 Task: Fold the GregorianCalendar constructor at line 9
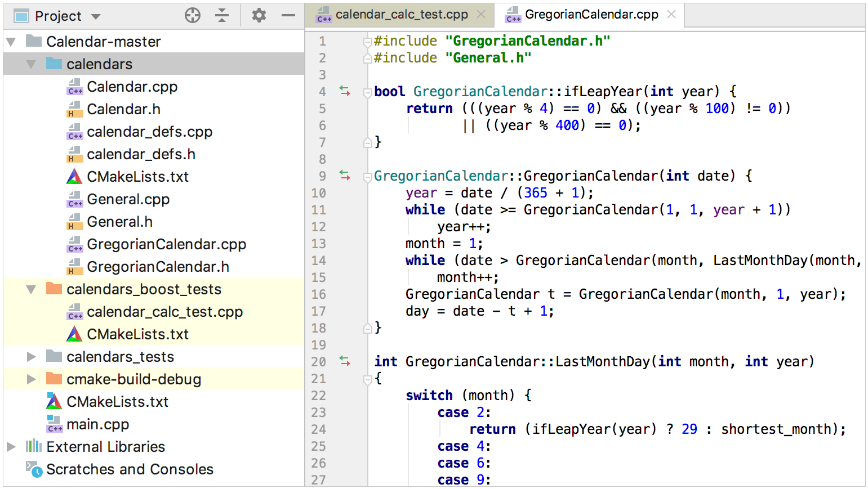coord(367,176)
